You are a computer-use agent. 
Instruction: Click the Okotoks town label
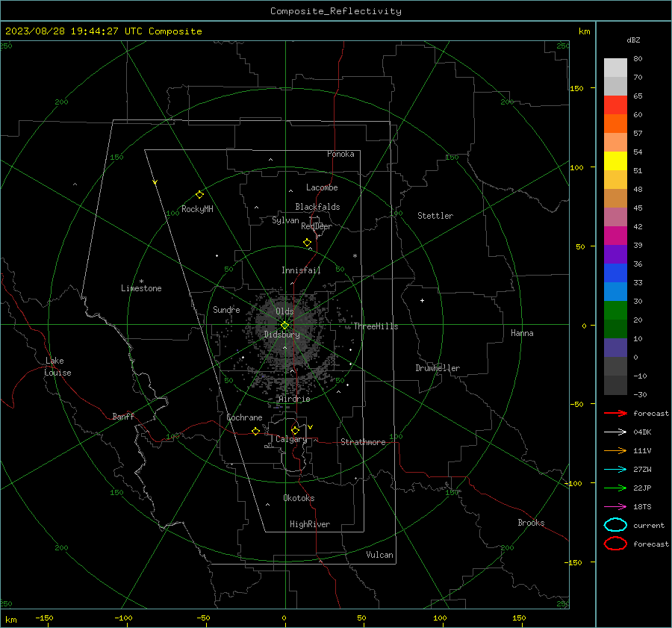coord(299,498)
